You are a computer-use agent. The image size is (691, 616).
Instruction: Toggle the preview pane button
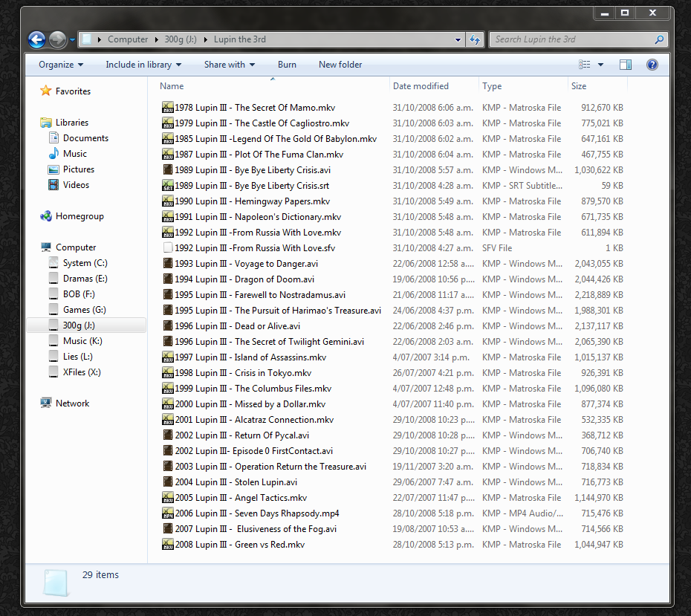(x=626, y=65)
